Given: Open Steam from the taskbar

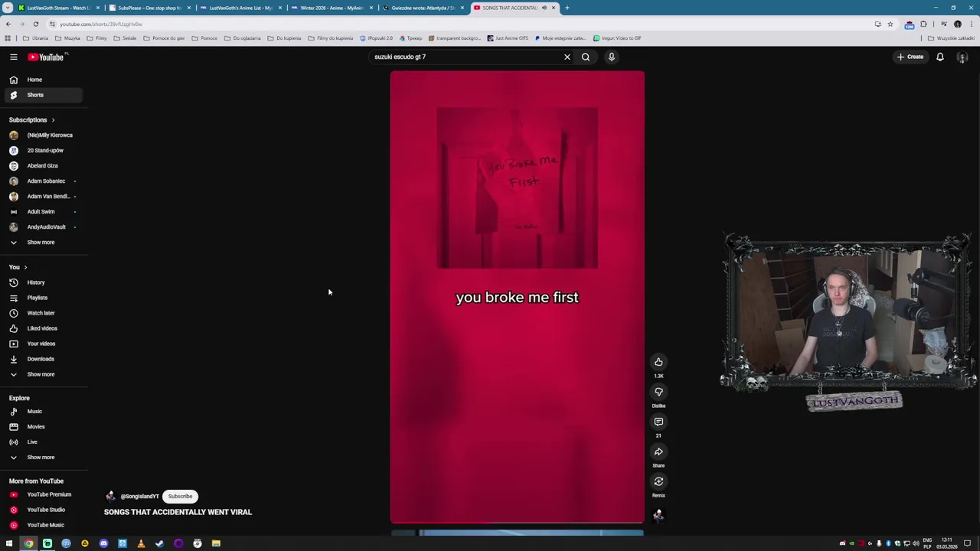Looking at the screenshot, I should (x=159, y=543).
